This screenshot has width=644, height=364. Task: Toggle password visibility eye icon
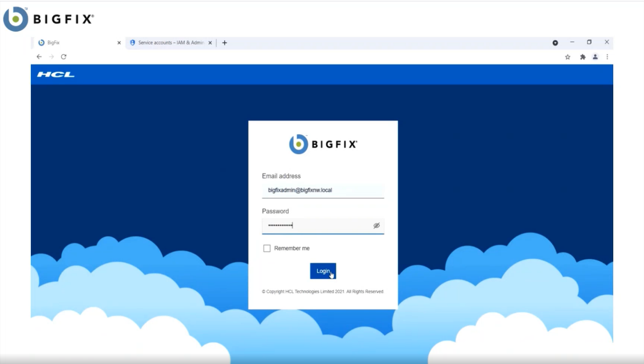point(376,226)
